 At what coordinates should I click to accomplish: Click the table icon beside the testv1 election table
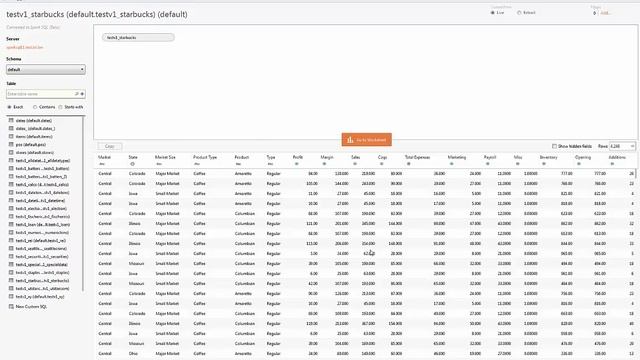(x=11, y=208)
